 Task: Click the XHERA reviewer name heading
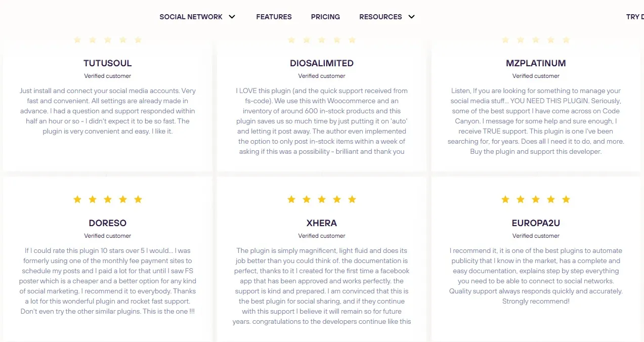(322, 223)
